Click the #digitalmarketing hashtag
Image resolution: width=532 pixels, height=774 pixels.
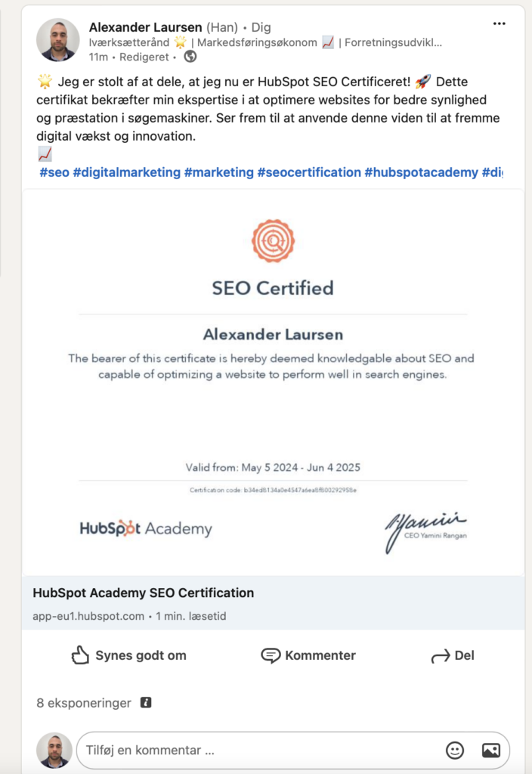click(126, 172)
